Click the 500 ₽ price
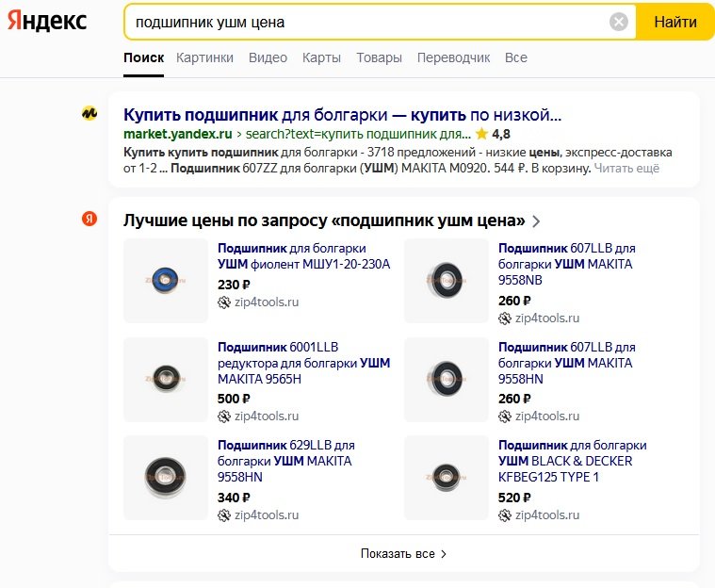This screenshot has width=715, height=588. (234, 399)
